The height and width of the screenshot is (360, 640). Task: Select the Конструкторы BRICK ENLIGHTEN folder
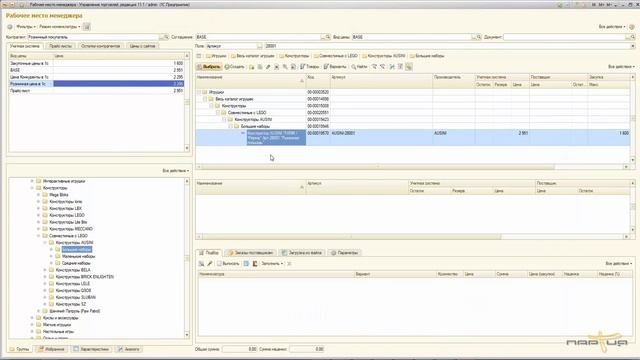[x=84, y=277]
